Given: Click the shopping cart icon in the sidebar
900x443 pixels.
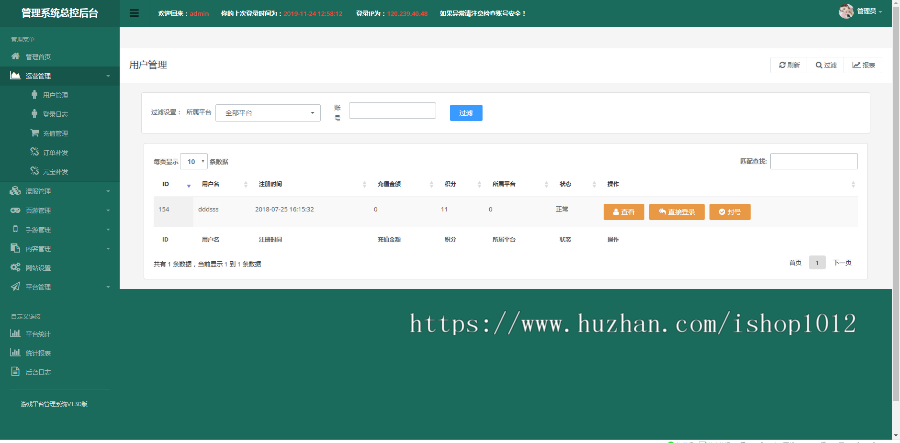Looking at the screenshot, I should coord(34,133).
